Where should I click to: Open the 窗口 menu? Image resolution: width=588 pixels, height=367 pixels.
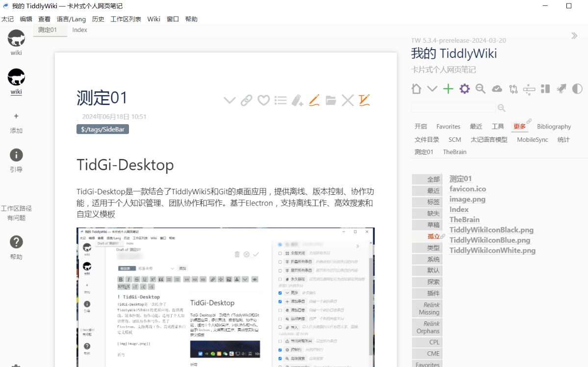pos(173,19)
